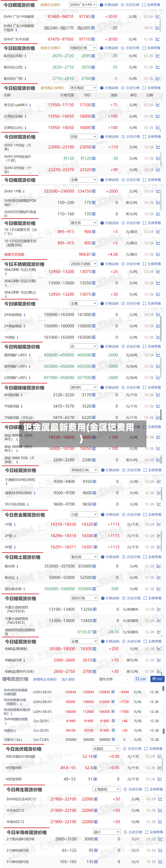Open the 氧化物 dropdown in 稀土 section
The width and height of the screenshot is (166, 868).
(84, 557)
